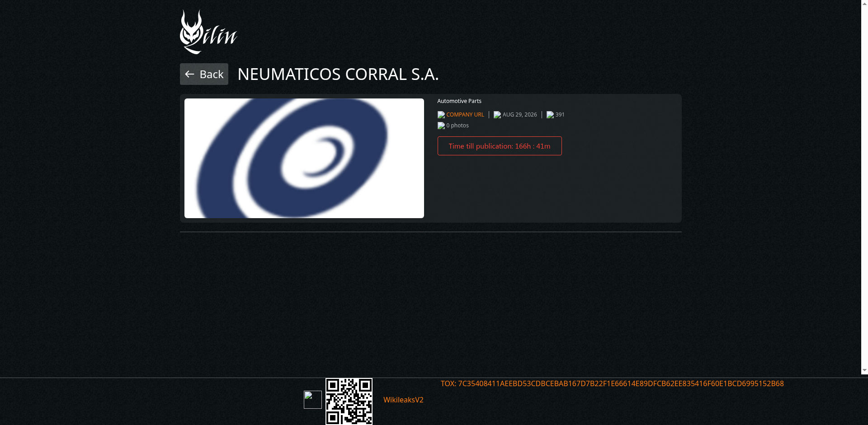The width and height of the screenshot is (868, 425).
Task: Select the AUG 29, 2026 date text
Action: tap(520, 115)
